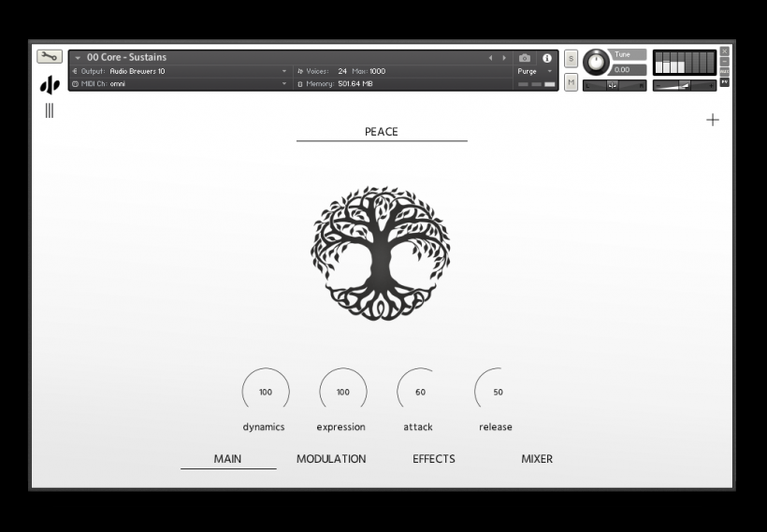Solo the instrument with S button
The height and width of the screenshot is (532, 767).
point(571,60)
